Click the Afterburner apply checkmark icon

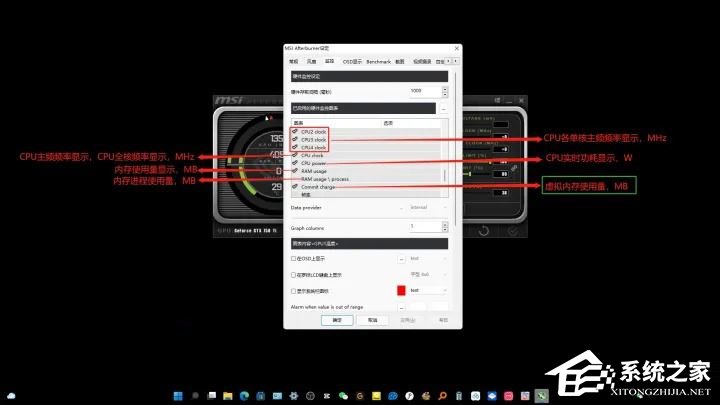[x=512, y=231]
